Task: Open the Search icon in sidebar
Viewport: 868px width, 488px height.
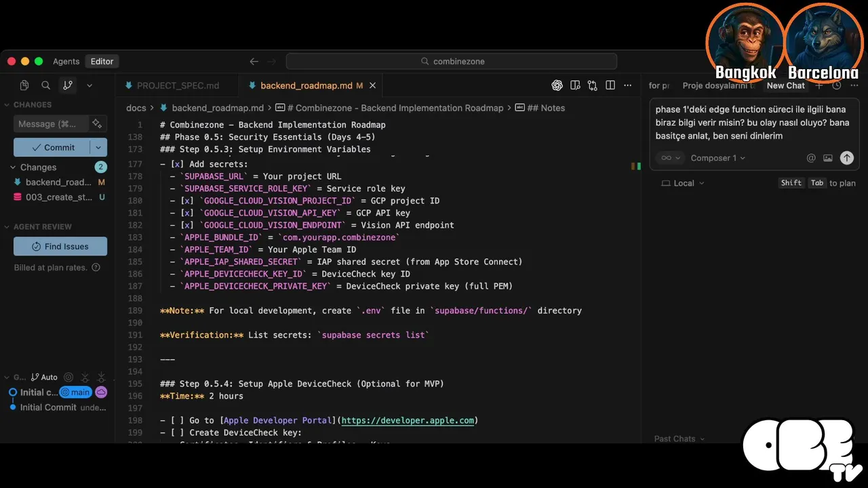Action: (x=45, y=85)
